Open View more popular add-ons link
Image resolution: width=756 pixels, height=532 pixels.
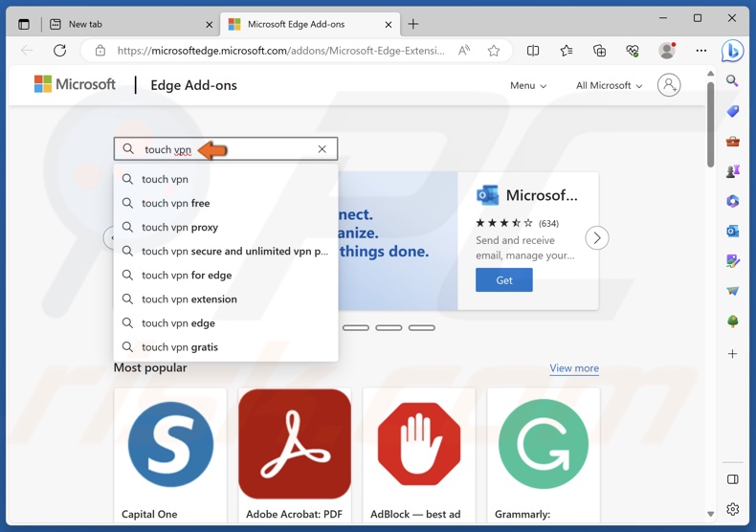574,368
